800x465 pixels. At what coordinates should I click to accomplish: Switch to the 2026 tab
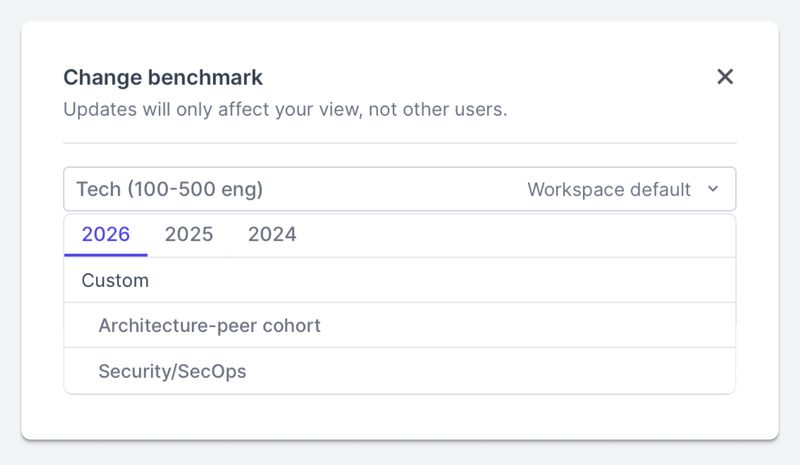point(106,235)
